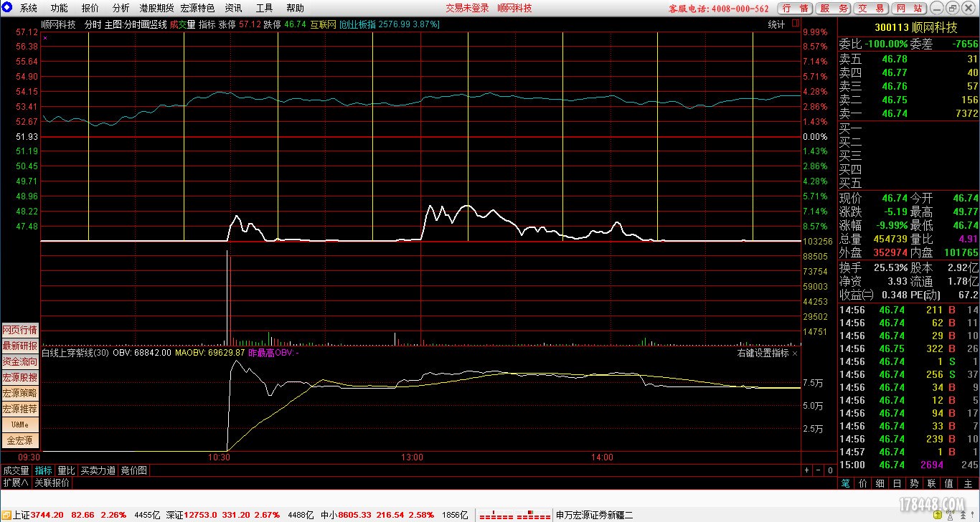Click the U&Me sidebar button

20,424
